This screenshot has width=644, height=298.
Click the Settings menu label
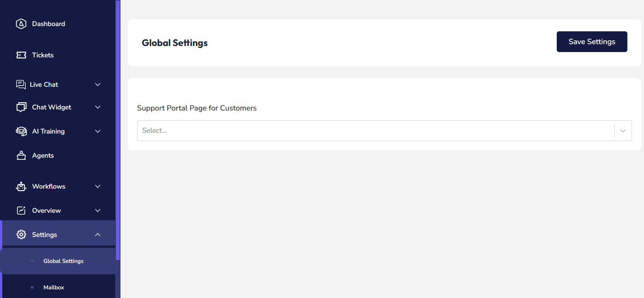(x=45, y=235)
